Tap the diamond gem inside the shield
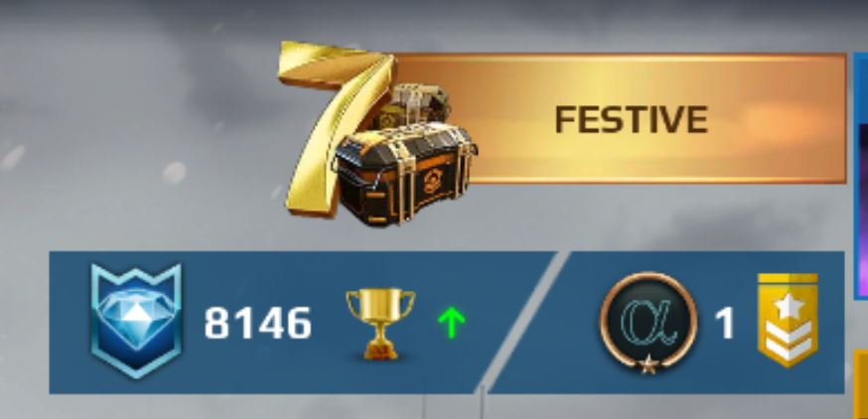The height and width of the screenshot is (419, 868). [136, 312]
